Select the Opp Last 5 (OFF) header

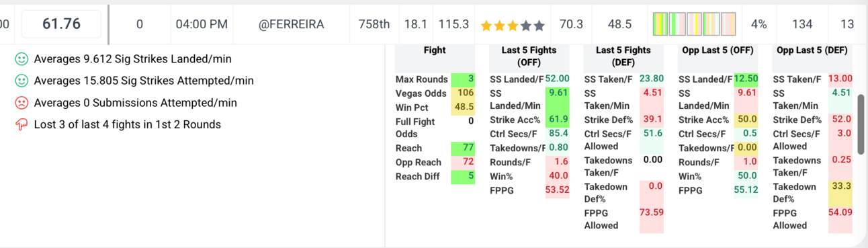point(717,50)
